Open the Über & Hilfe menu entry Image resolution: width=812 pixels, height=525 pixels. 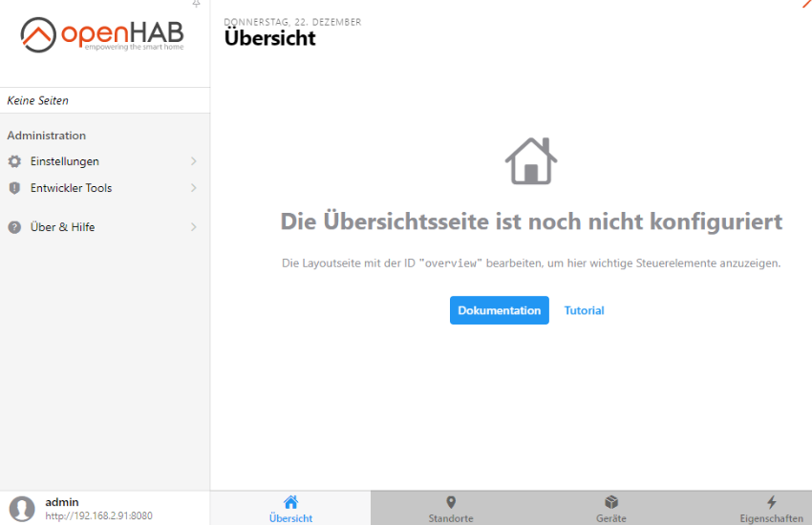105,227
